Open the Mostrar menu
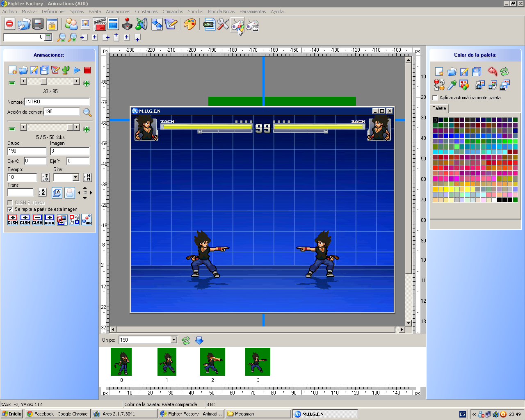The image size is (525, 420). coord(30,11)
